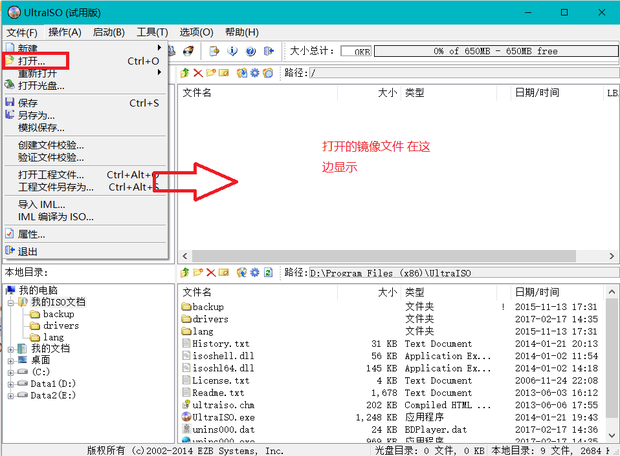Click the rename icon in image pane toolbar

click(224, 73)
